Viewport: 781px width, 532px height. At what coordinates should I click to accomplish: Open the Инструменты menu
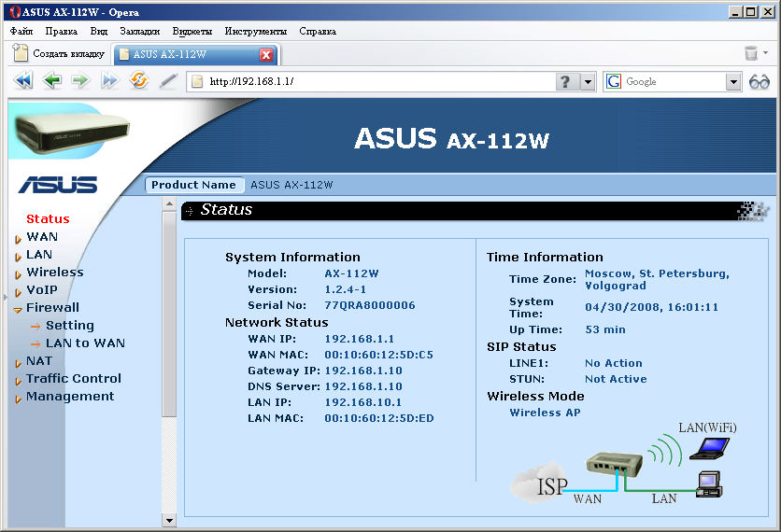tap(256, 32)
